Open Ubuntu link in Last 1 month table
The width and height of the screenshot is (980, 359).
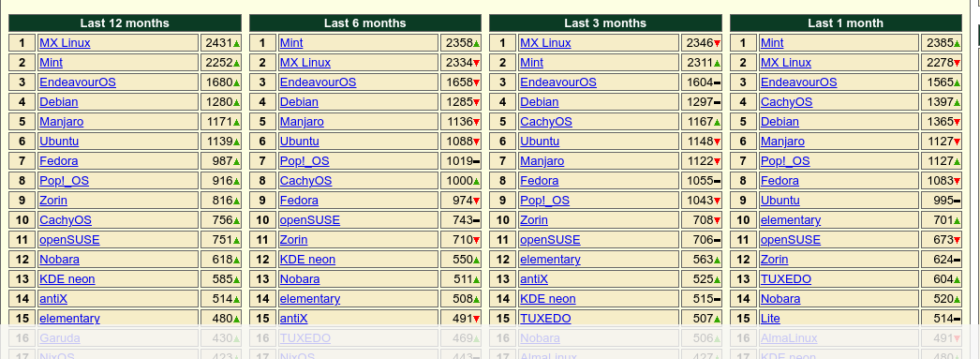[x=780, y=201]
